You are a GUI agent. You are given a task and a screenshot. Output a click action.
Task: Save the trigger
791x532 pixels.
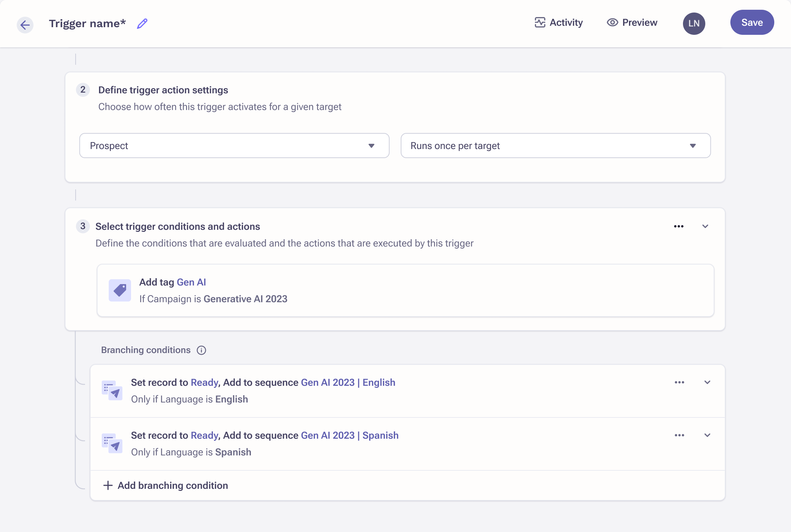tap(752, 23)
